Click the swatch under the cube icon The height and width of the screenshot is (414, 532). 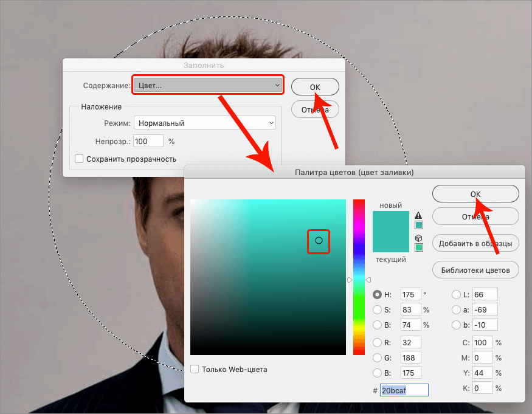tap(418, 246)
